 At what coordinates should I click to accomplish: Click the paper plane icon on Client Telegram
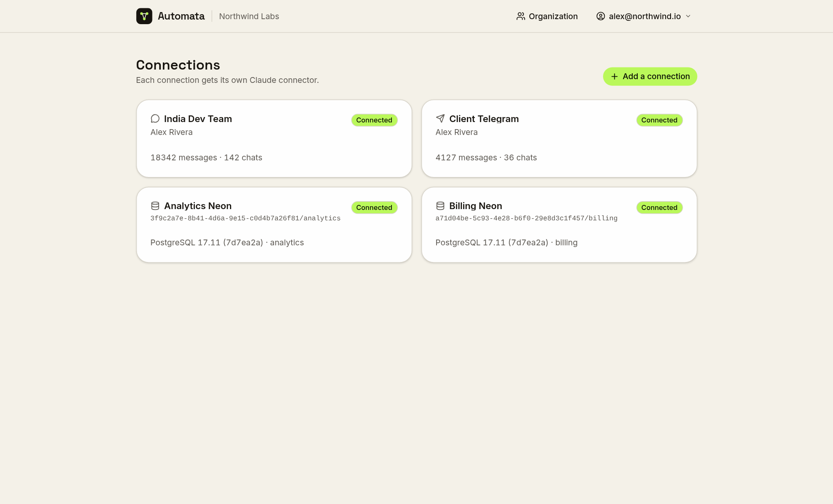pos(440,119)
